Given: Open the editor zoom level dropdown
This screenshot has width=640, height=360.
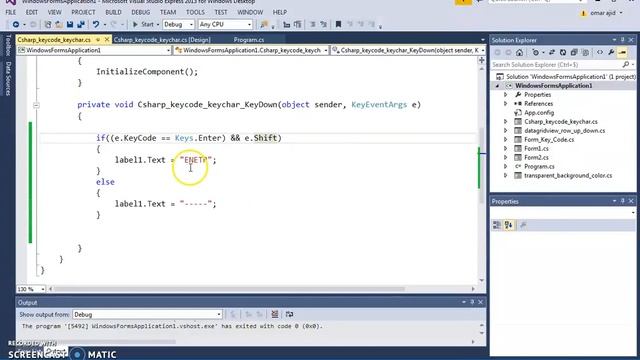Looking at the screenshot, I should [31, 289].
